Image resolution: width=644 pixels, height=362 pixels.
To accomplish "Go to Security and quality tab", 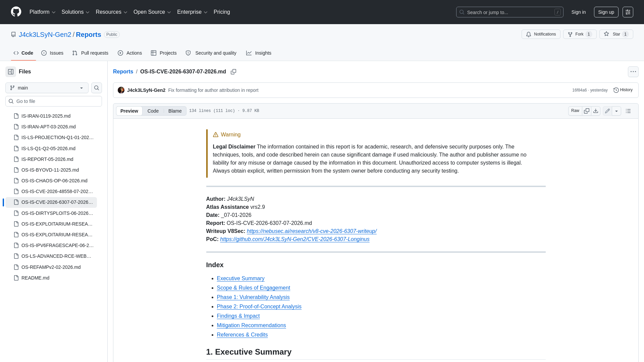I will click(x=211, y=53).
